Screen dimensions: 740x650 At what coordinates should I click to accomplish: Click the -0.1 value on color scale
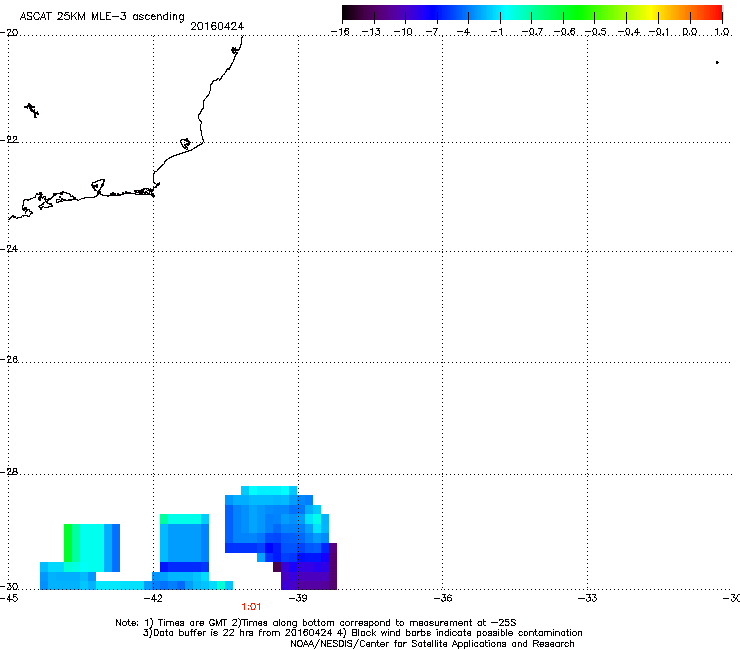(659, 32)
